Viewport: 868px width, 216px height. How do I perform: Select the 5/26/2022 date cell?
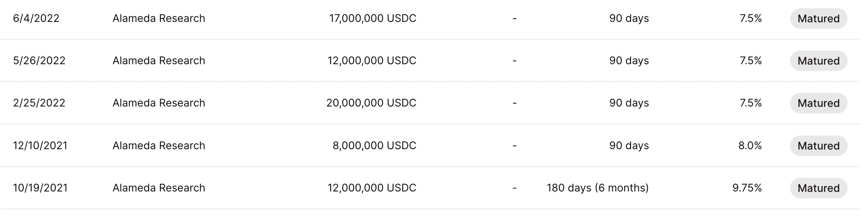(x=39, y=61)
